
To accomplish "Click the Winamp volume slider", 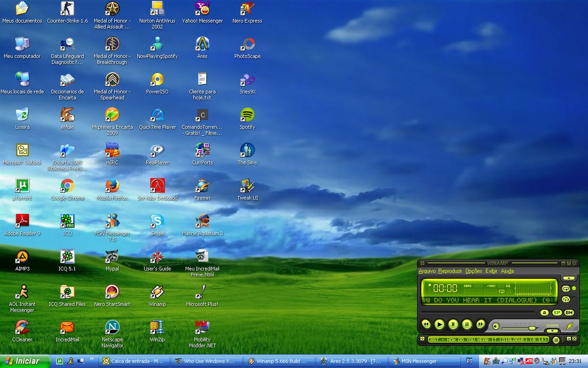I will (x=532, y=327).
